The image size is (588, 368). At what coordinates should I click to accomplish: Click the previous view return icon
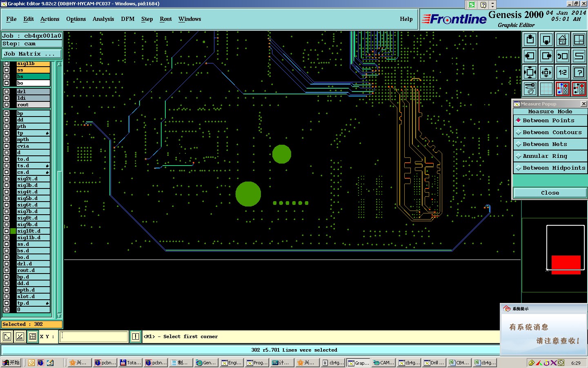coord(563,56)
